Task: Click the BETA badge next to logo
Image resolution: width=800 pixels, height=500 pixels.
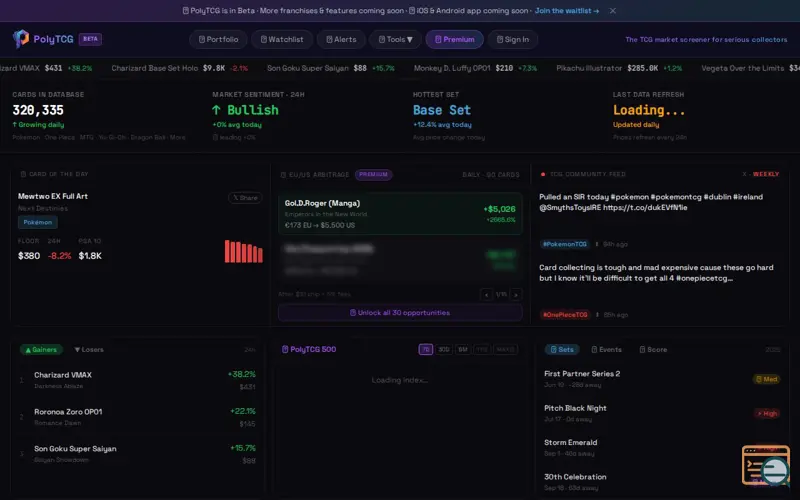Action: coord(90,39)
